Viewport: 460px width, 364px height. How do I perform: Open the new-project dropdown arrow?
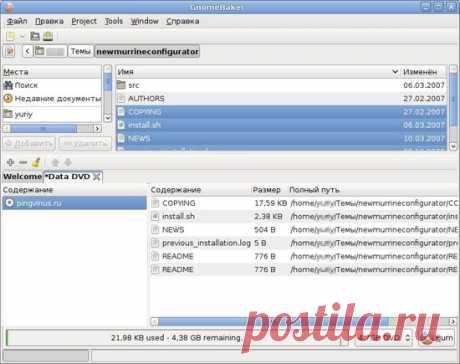coord(22,36)
